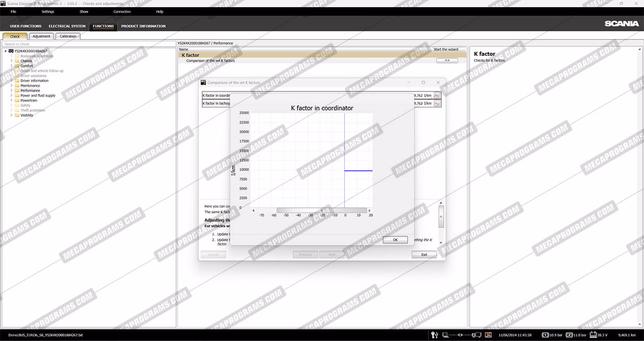Click the graph horizontal scrollbar thumb
This screenshot has height=341, width=644.
(x=322, y=210)
